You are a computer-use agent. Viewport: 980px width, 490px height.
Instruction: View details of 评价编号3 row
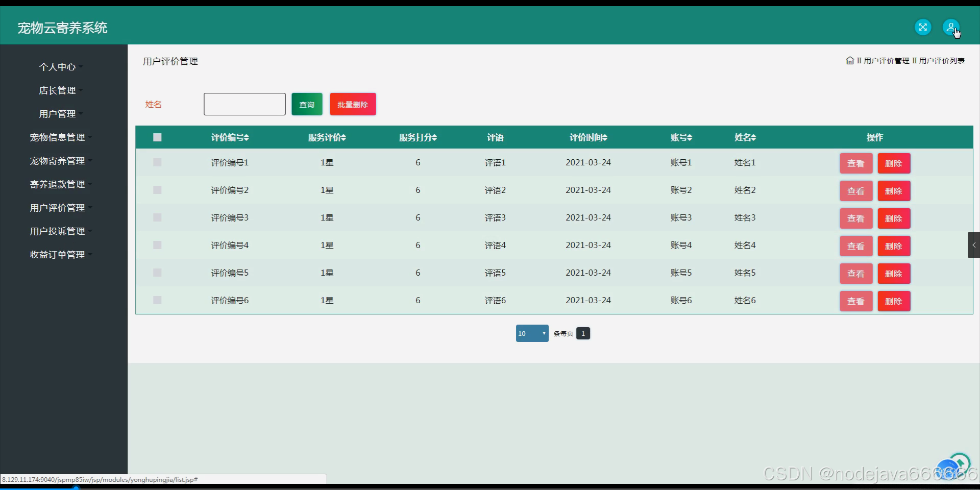point(856,218)
